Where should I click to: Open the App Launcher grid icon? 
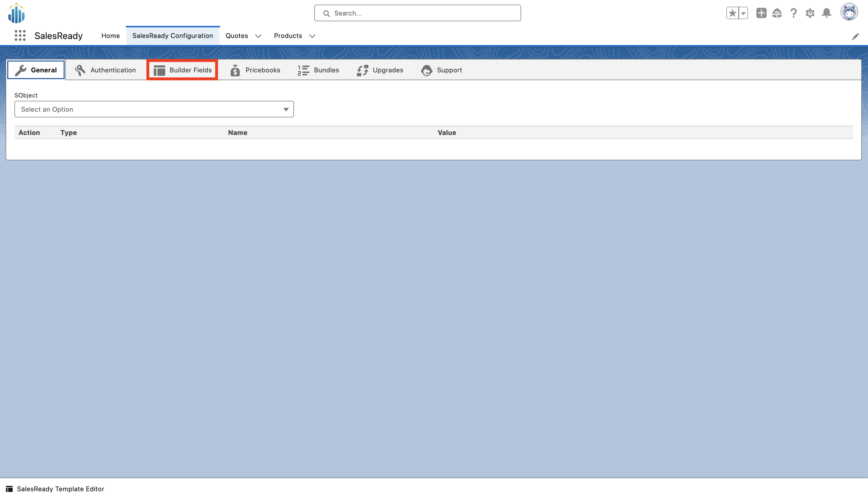[20, 36]
